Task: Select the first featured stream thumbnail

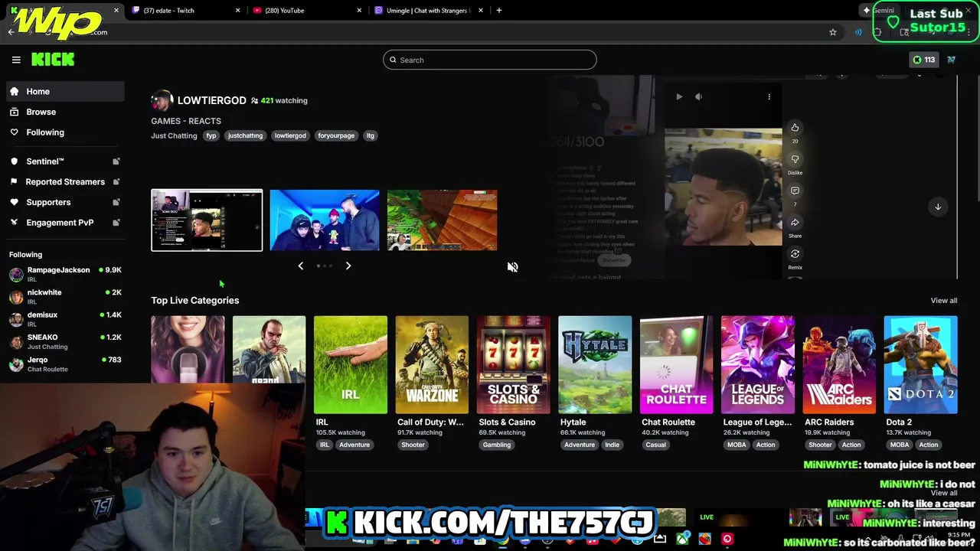Action: (x=207, y=220)
